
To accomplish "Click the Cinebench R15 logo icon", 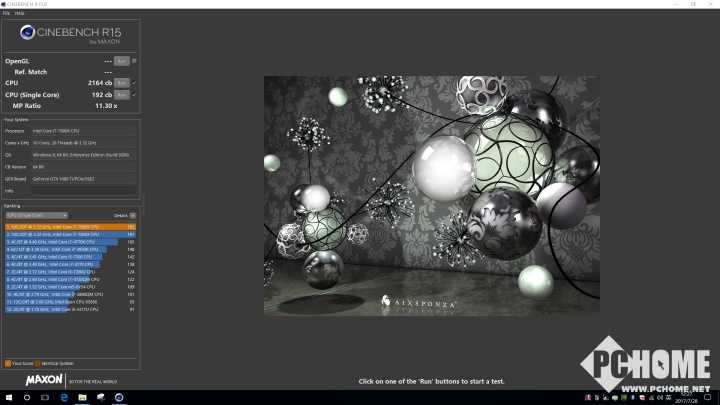I will pyautogui.click(x=28, y=32).
